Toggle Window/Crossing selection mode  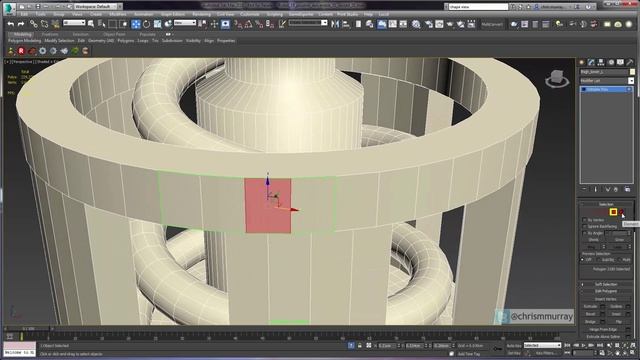[x=124, y=24]
